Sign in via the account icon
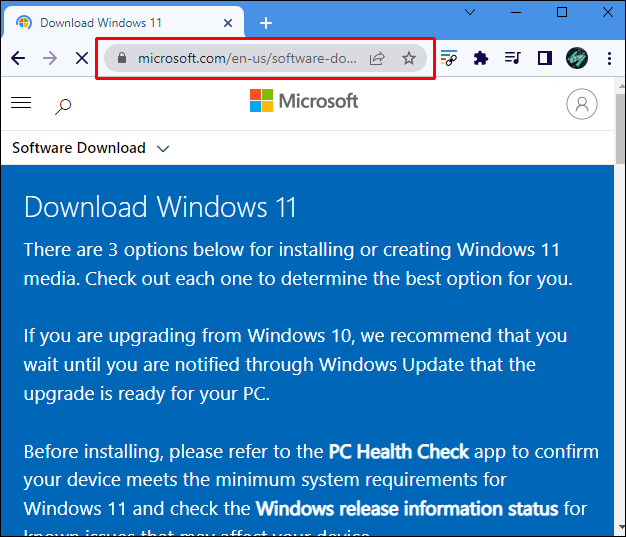The width and height of the screenshot is (626, 537). click(582, 104)
